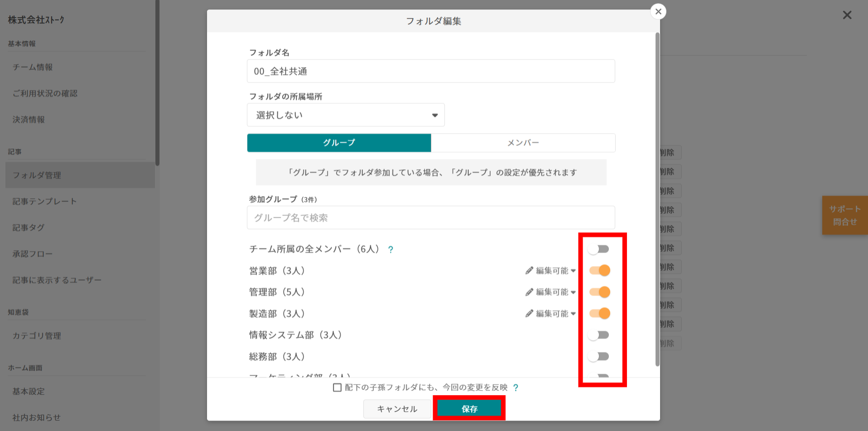Screen dimensions: 868x431
Task: Open カテゴリ管理 in sidebar
Action: coord(37,336)
